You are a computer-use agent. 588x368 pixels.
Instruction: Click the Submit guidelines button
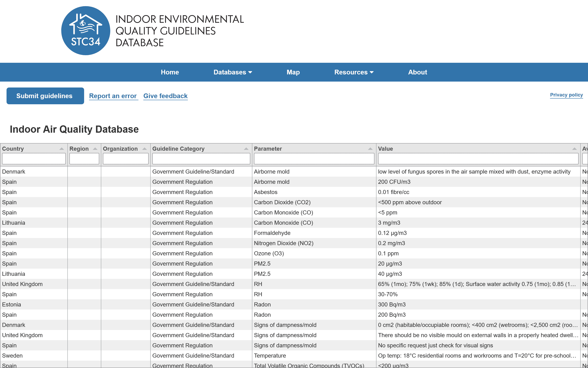(45, 96)
